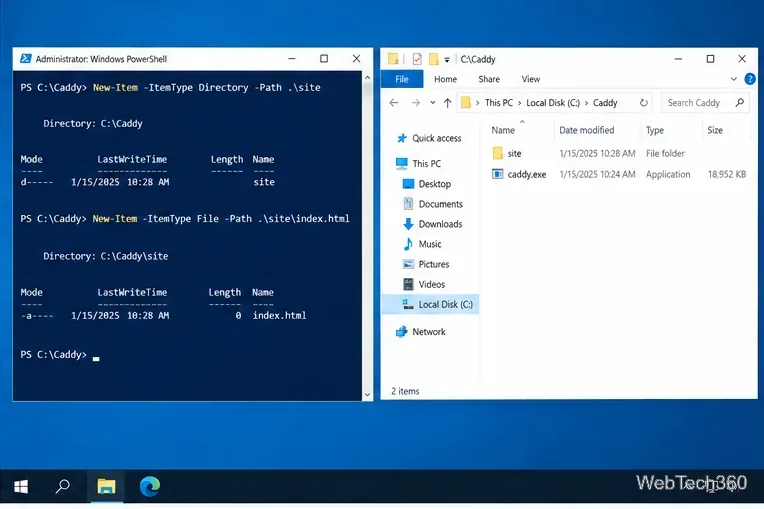Expand the chevron after This PC in the breadcrumb

(519, 103)
